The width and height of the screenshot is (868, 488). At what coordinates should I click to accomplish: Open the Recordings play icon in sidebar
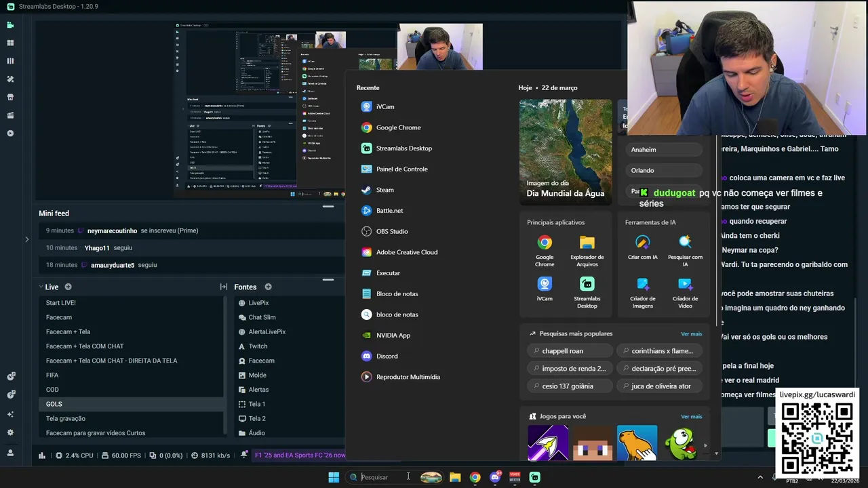pos(10,134)
